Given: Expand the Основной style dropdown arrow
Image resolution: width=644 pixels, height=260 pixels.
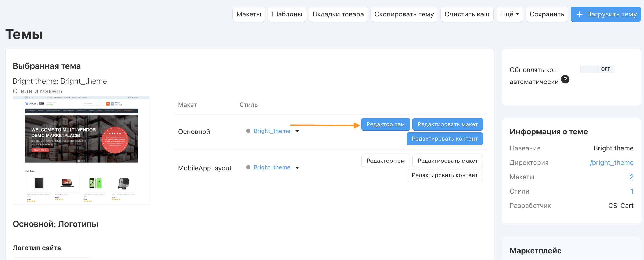Looking at the screenshot, I should coord(297,131).
